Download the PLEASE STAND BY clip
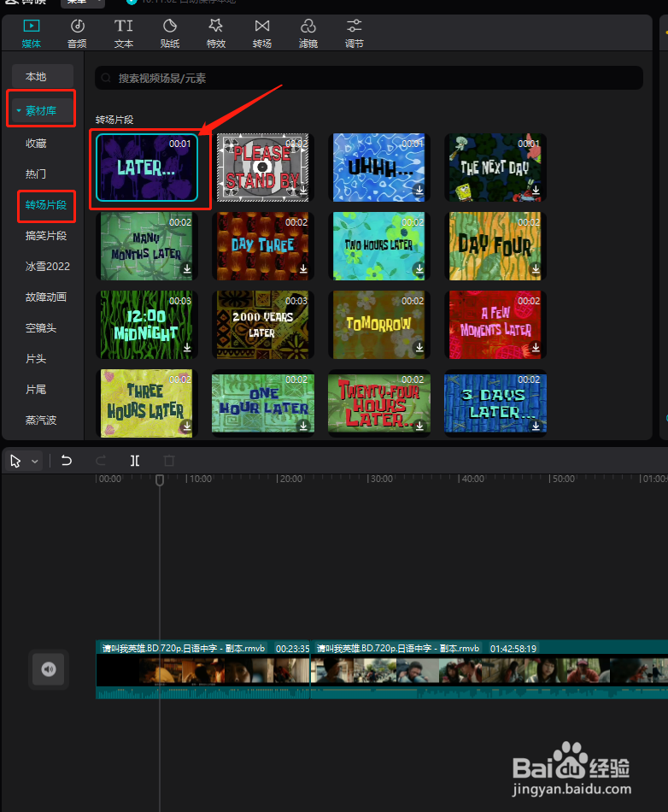The width and height of the screenshot is (668, 812). pos(303,190)
